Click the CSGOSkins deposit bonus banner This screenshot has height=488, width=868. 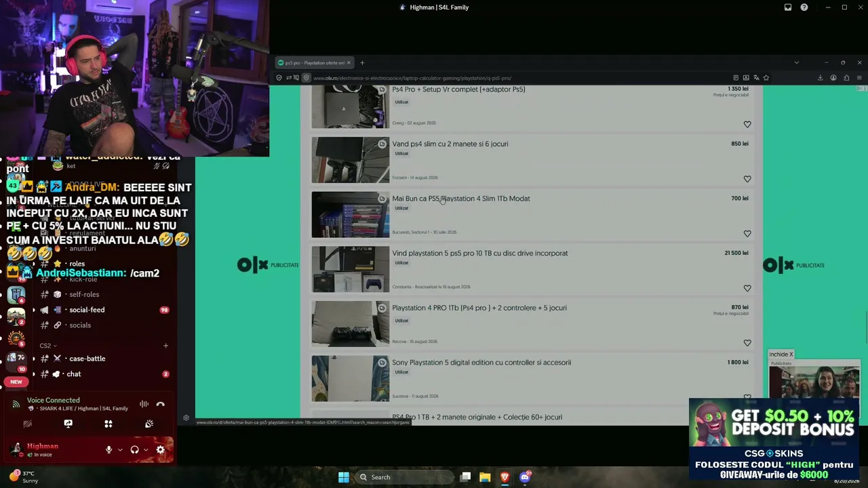click(x=774, y=439)
